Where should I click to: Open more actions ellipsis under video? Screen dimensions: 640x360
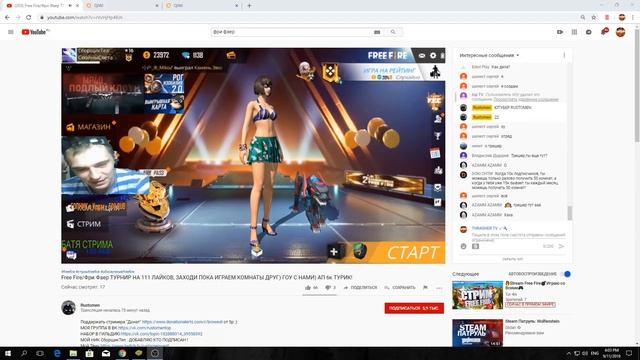(439, 288)
